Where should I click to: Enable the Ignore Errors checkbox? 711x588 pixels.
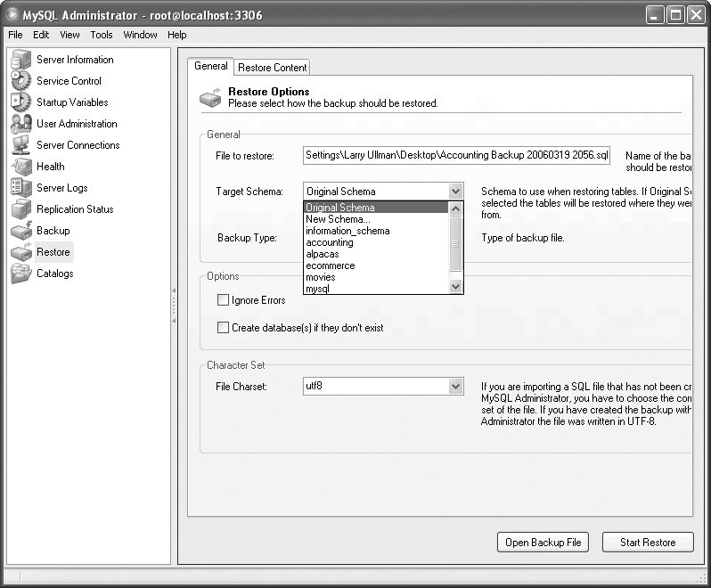pyautogui.click(x=223, y=299)
